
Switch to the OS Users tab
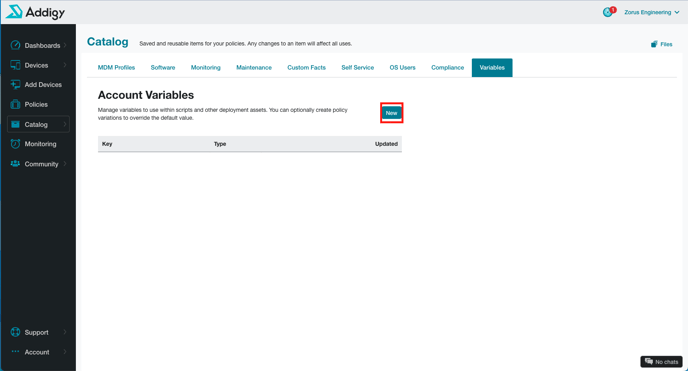coord(402,68)
